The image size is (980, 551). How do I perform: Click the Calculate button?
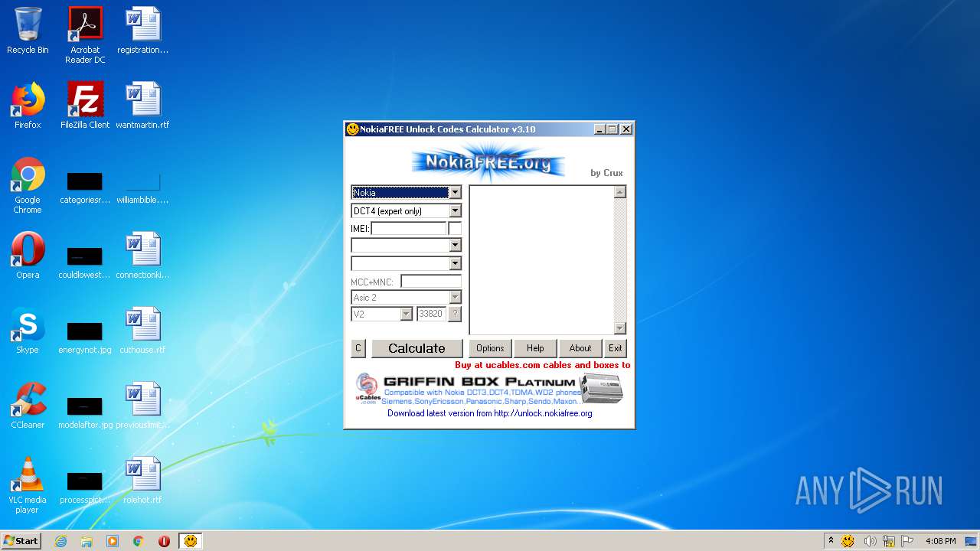[x=416, y=348]
